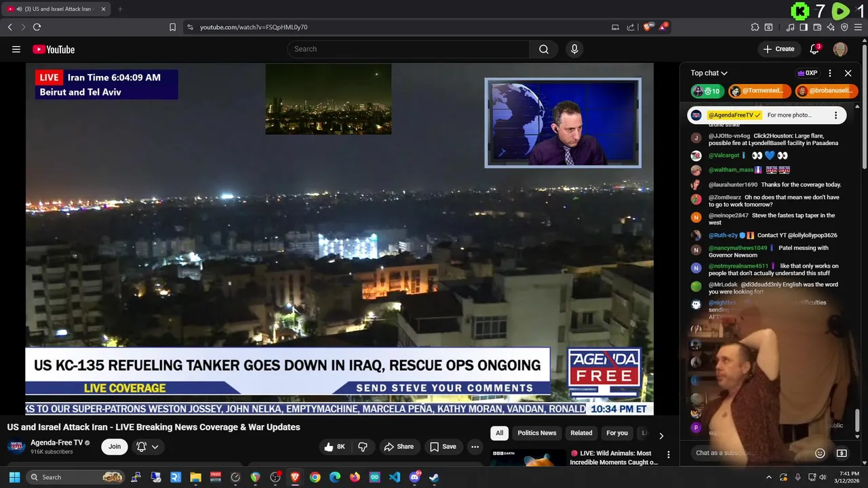Open Brave VPN shield icon

[844, 27]
